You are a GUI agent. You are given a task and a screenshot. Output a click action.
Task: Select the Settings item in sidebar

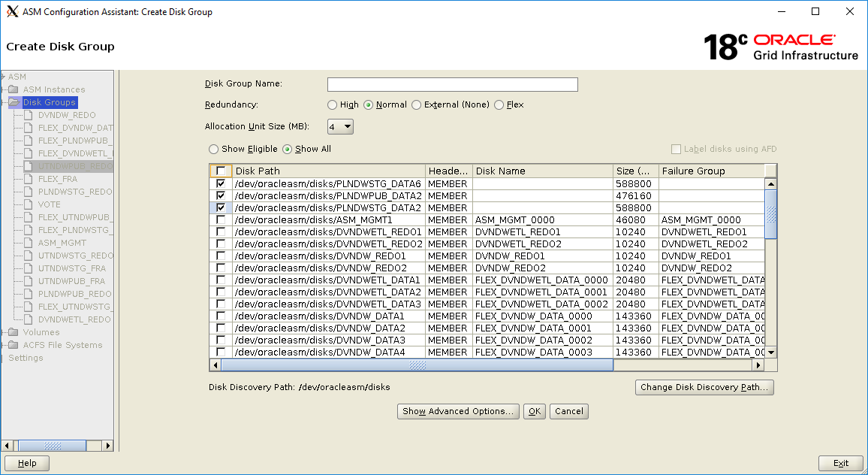(x=25, y=358)
